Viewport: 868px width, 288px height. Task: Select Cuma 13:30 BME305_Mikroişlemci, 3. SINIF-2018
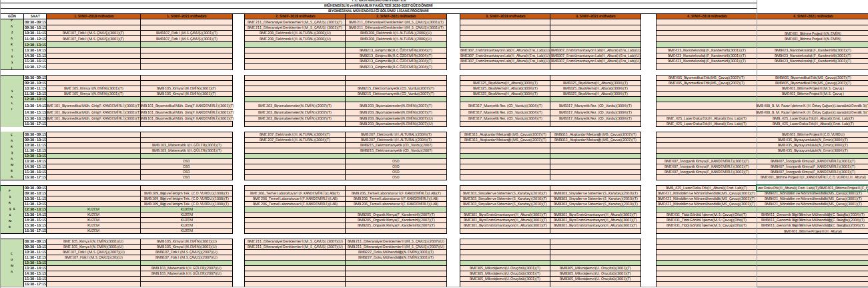(505, 268)
